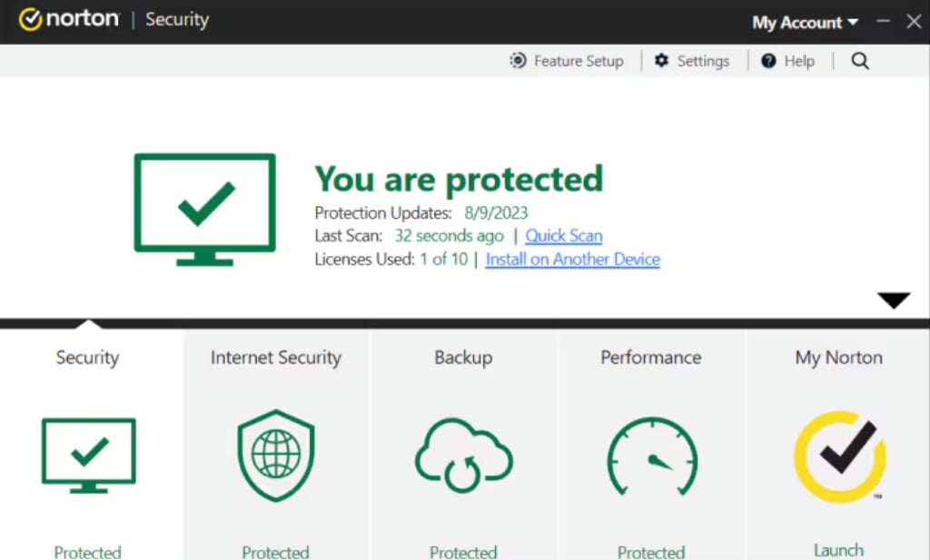Click the protection updates date 8/9/2023

pyautogui.click(x=496, y=212)
